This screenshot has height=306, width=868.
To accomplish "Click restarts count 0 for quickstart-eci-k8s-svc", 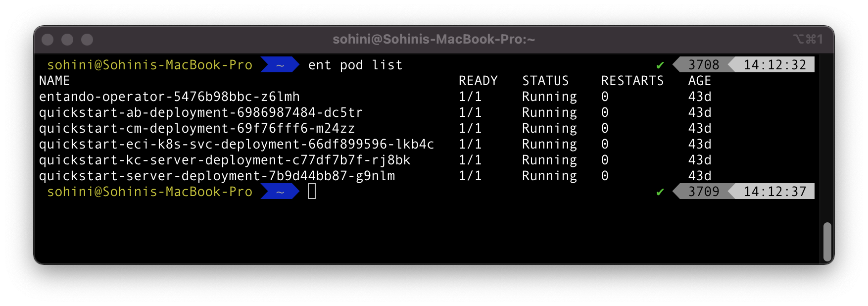I will (x=605, y=144).
